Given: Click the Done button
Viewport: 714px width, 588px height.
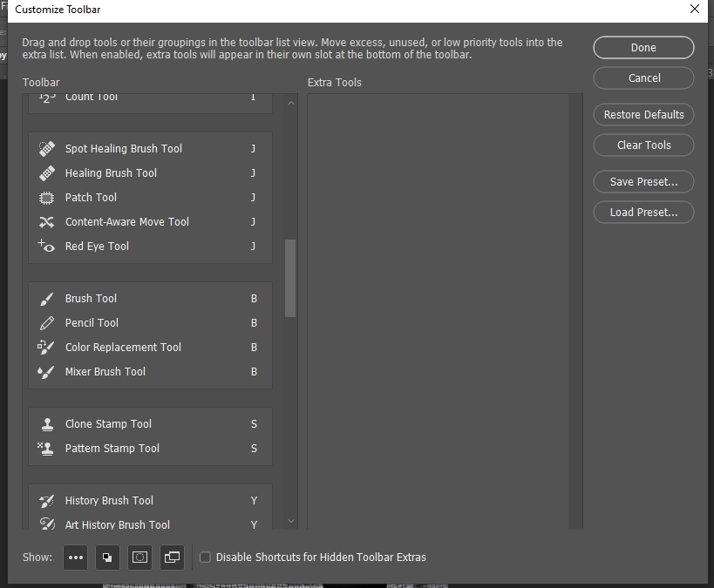Looking at the screenshot, I should point(643,47).
